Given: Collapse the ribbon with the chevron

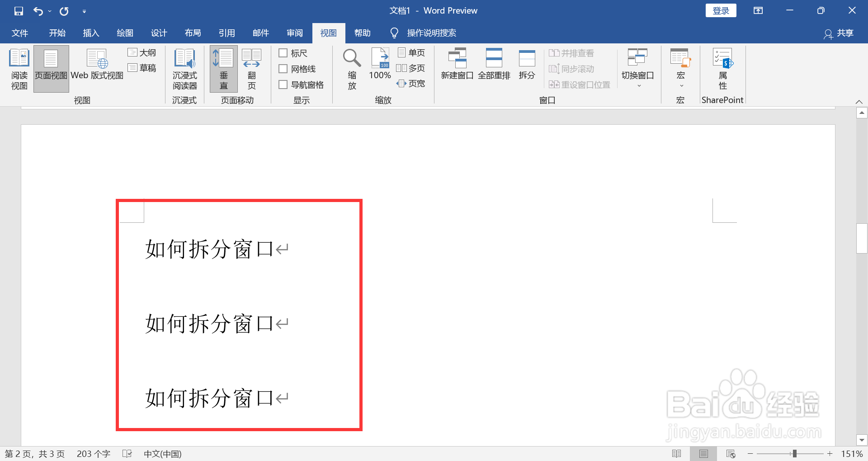Looking at the screenshot, I should (859, 102).
